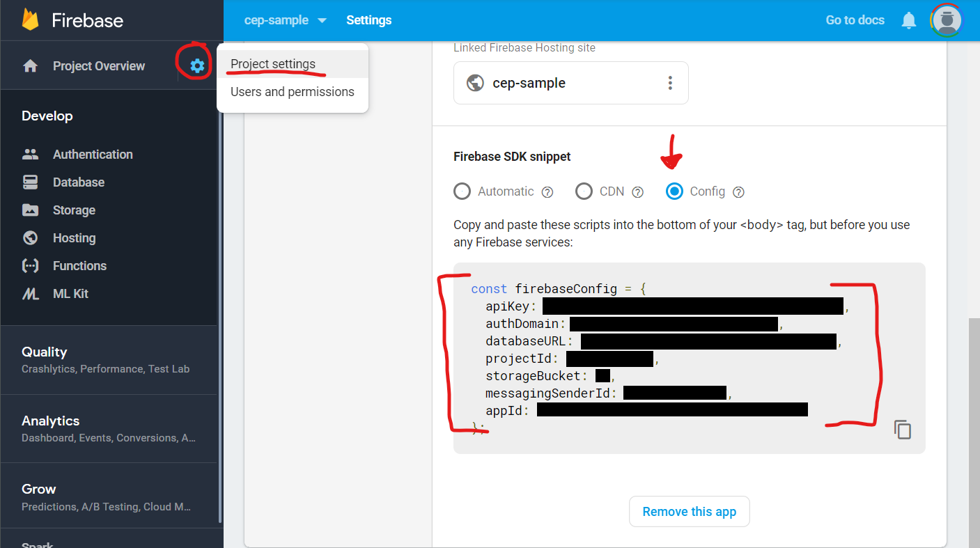This screenshot has width=980, height=548.
Task: Open Storage in the sidebar
Action: pyautogui.click(x=74, y=210)
